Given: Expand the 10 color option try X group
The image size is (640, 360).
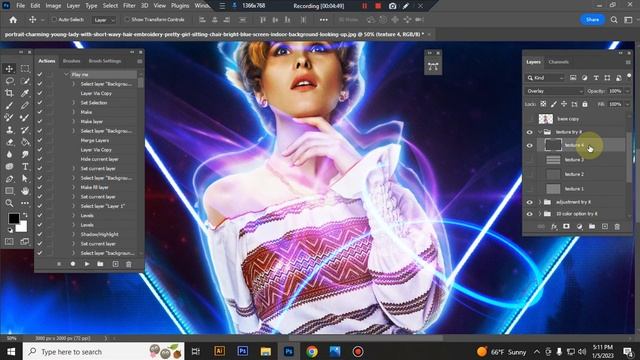Looking at the screenshot, I should point(540,214).
